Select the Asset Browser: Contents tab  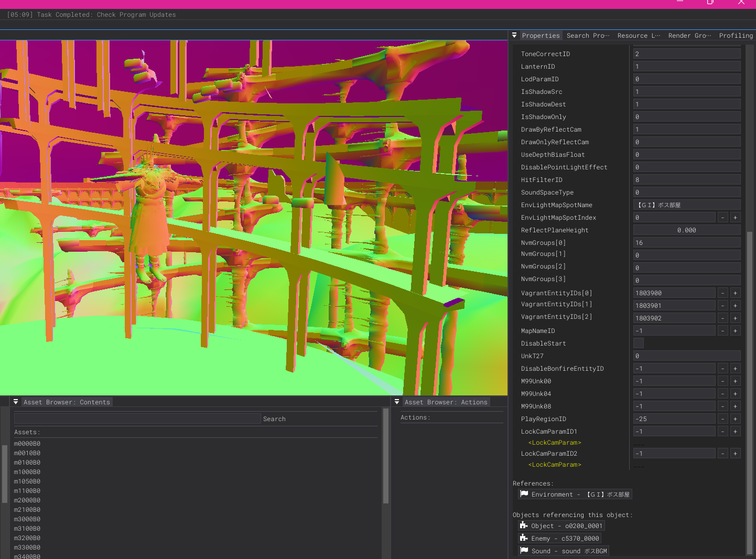(67, 402)
